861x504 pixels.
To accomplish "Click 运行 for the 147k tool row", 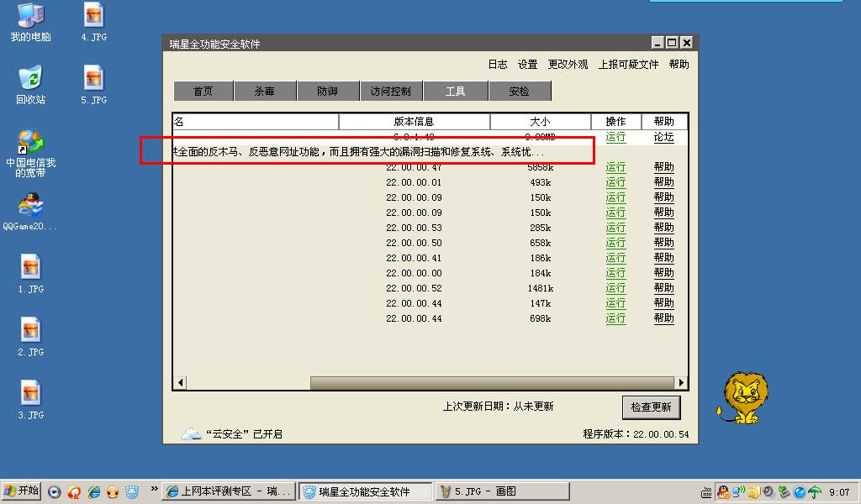I will tap(615, 303).
